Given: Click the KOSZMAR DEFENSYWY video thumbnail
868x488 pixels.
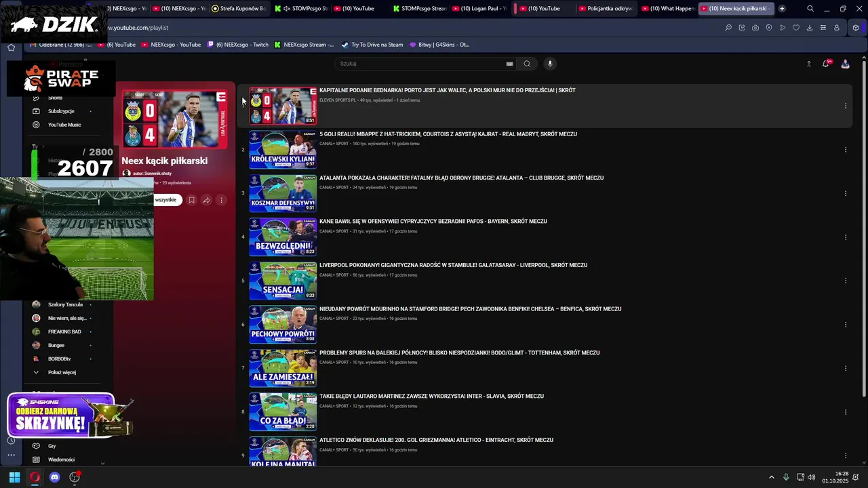Looking at the screenshot, I should (x=283, y=193).
